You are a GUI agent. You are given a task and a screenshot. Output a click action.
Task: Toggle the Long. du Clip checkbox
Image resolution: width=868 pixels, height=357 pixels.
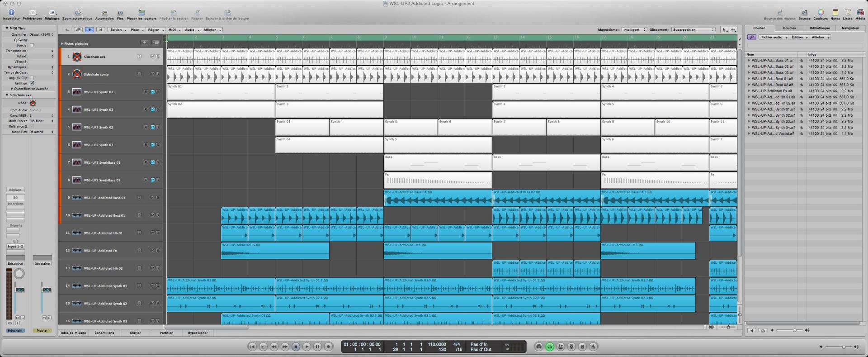point(32,78)
